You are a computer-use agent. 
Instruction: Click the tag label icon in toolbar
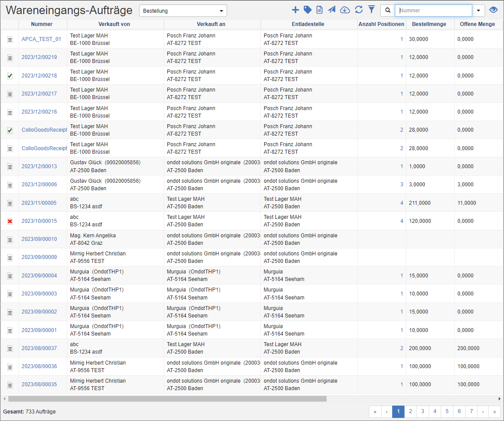pyautogui.click(x=308, y=10)
